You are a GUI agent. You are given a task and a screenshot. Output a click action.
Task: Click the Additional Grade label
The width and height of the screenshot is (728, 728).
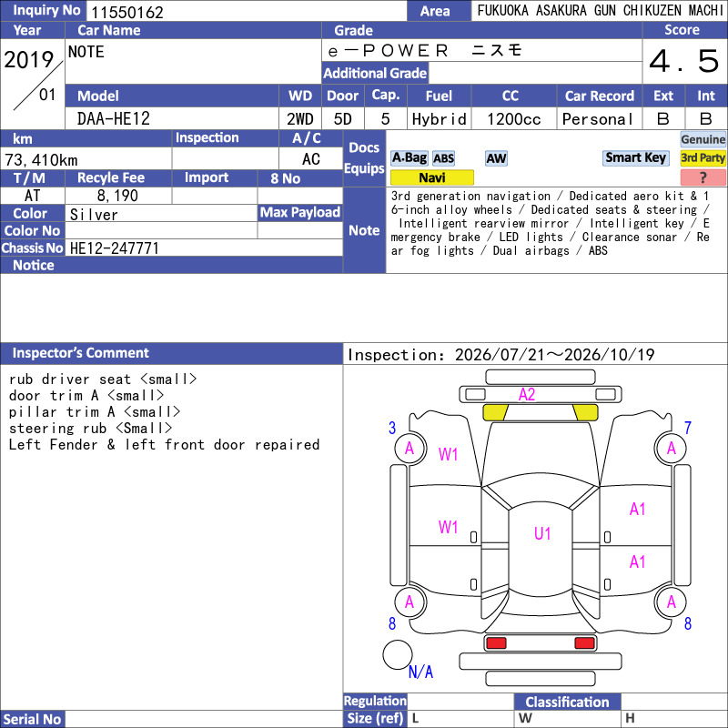tap(375, 73)
